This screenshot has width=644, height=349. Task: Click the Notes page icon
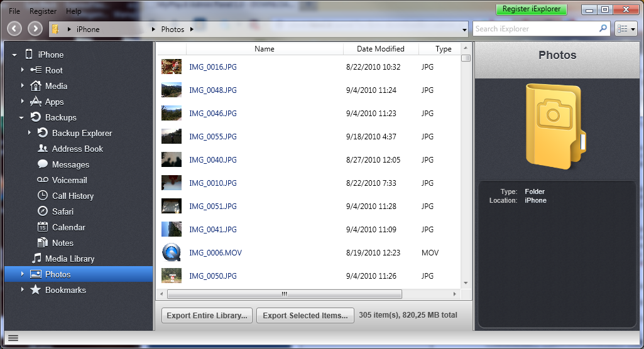pos(43,242)
